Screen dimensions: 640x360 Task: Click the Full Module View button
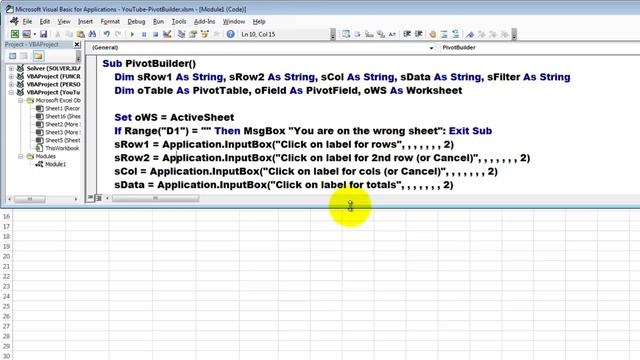click(98, 198)
